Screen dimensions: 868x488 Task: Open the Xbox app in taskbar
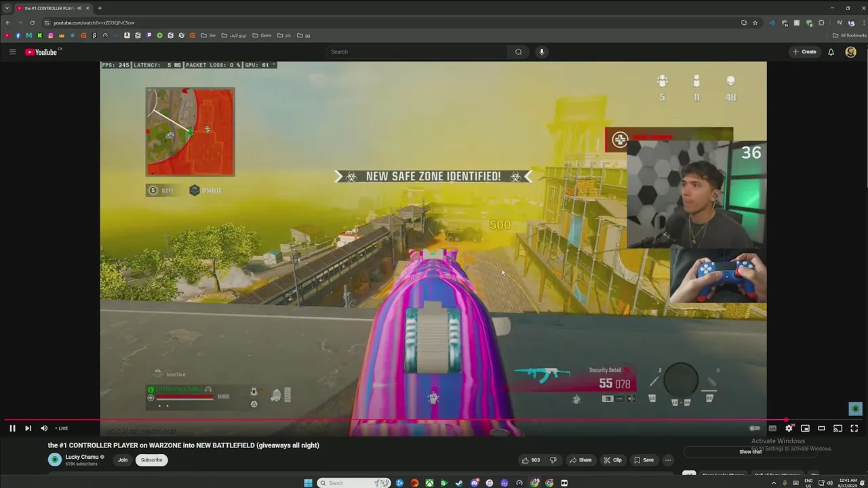click(429, 483)
